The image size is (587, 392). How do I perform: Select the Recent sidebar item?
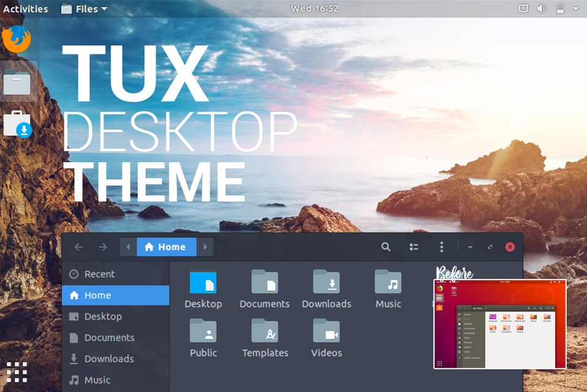tap(99, 274)
